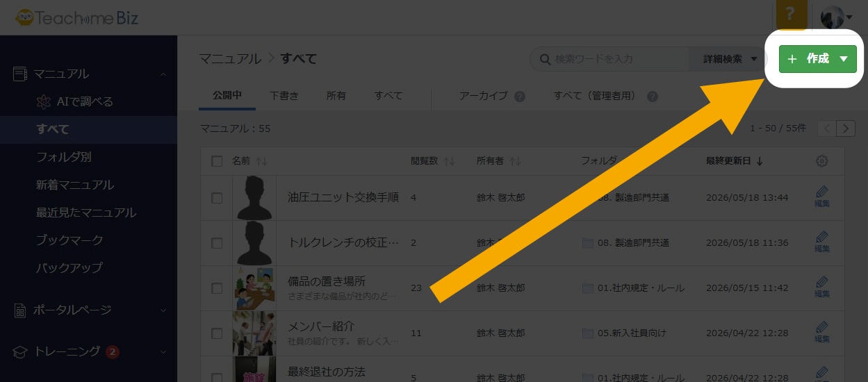Open the help question mark icon
868x382 pixels.
[792, 15]
